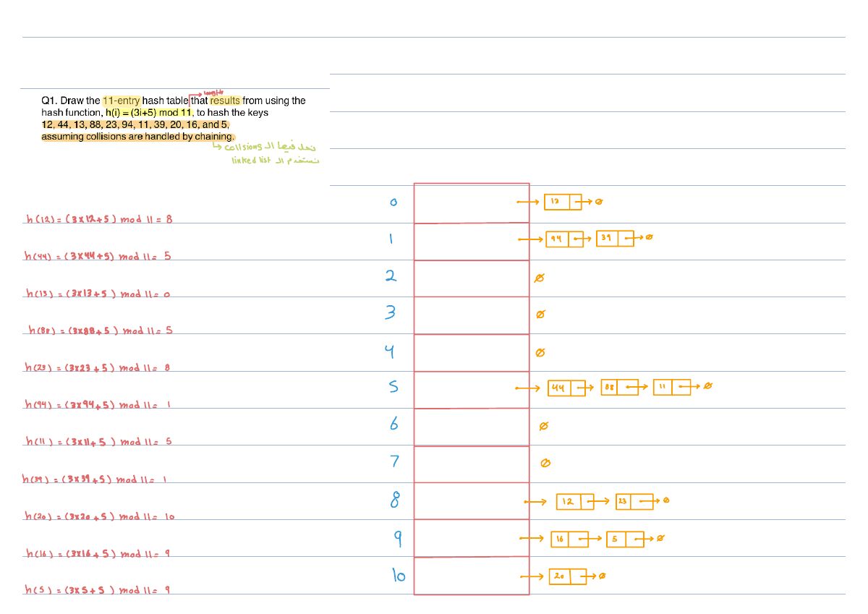This screenshot has width=868, height=614.
Task: Select the node box containing 88
Action: pos(620,388)
